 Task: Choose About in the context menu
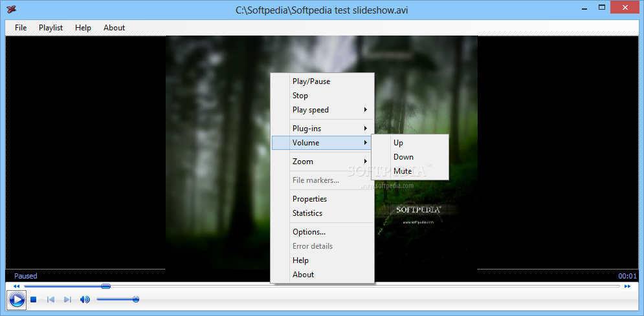tap(322, 275)
